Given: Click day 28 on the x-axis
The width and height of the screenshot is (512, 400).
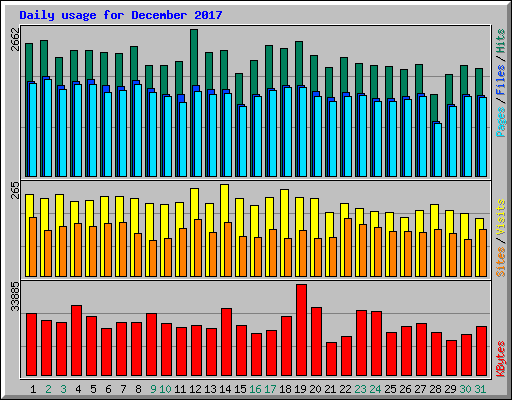Looking at the screenshot, I should click(x=435, y=389).
